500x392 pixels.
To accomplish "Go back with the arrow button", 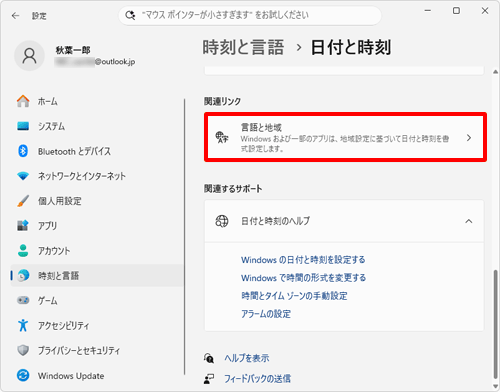I will pyautogui.click(x=15, y=16).
